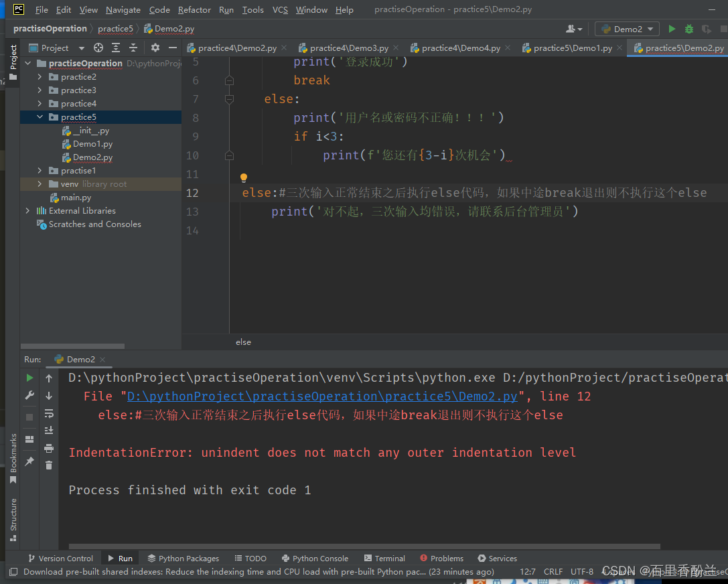Rerun Demo2 from the Run panel sidebar
This screenshot has height=584, width=728.
click(29, 378)
